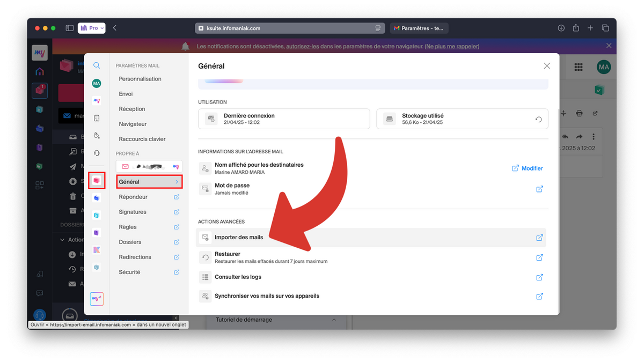The width and height of the screenshot is (644, 362).
Task: Open the Pro profile dropdown
Action: click(x=92, y=28)
